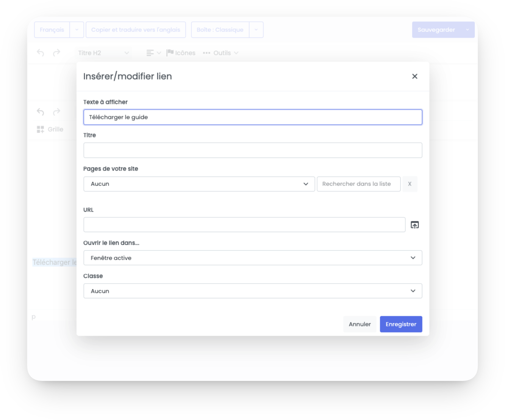
Task: Click the redo arrow in the top toolbar
Action: (56, 53)
